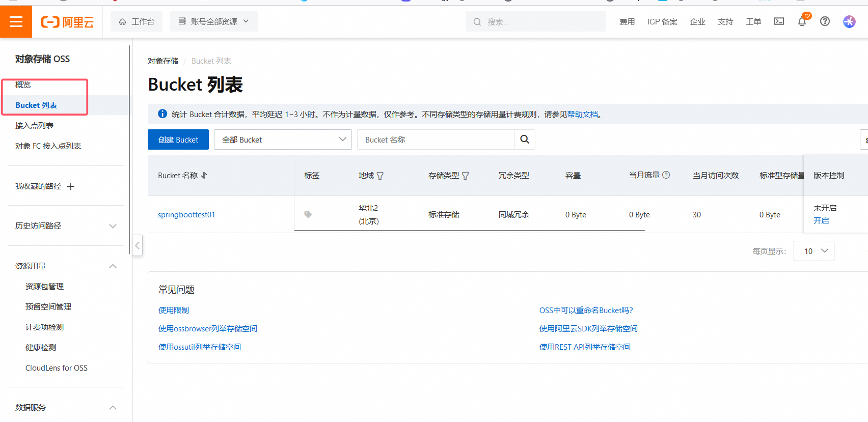Open 使用限制 FAQ link

click(x=174, y=310)
